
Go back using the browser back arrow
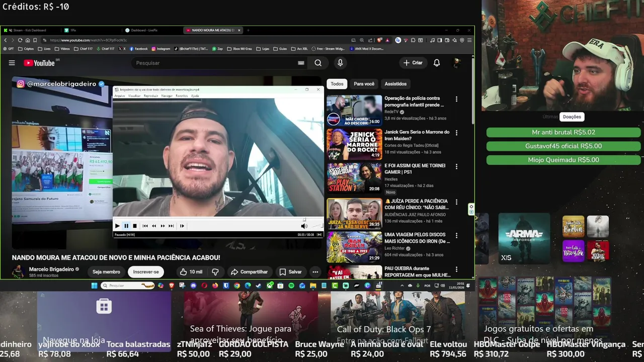coord(5,40)
